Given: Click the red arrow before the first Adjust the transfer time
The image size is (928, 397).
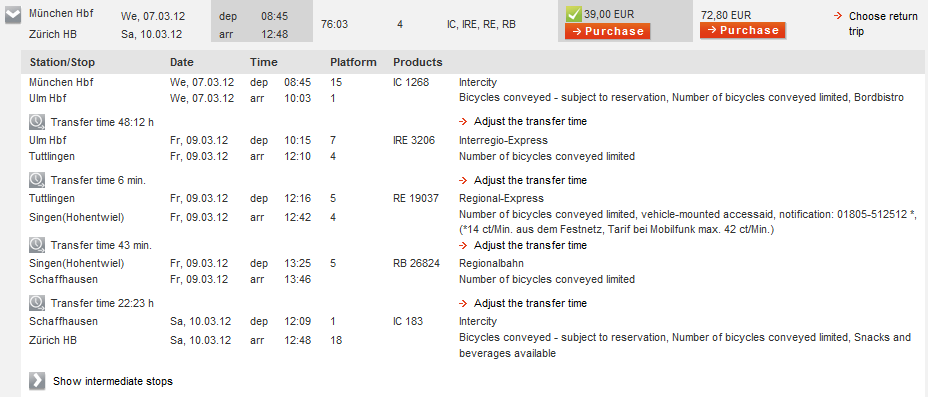Looking at the screenshot, I should 463,121.
